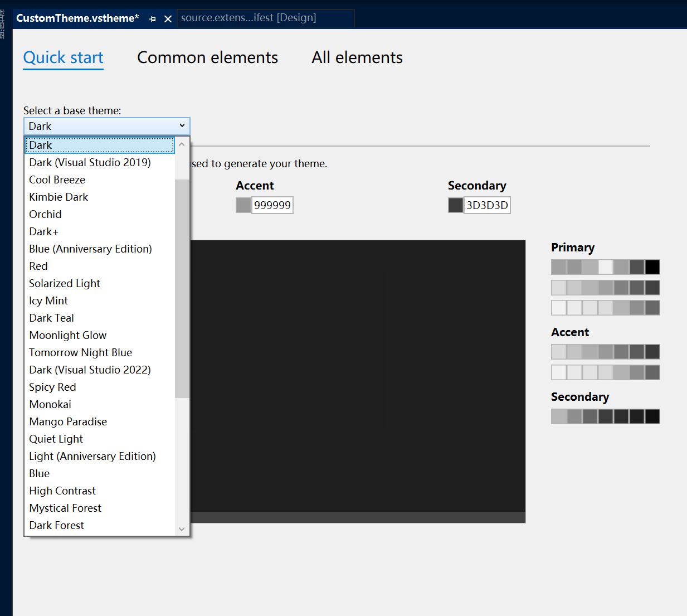Switch to source.extension manifest Design tab
This screenshot has width=687, height=616.
tap(249, 18)
